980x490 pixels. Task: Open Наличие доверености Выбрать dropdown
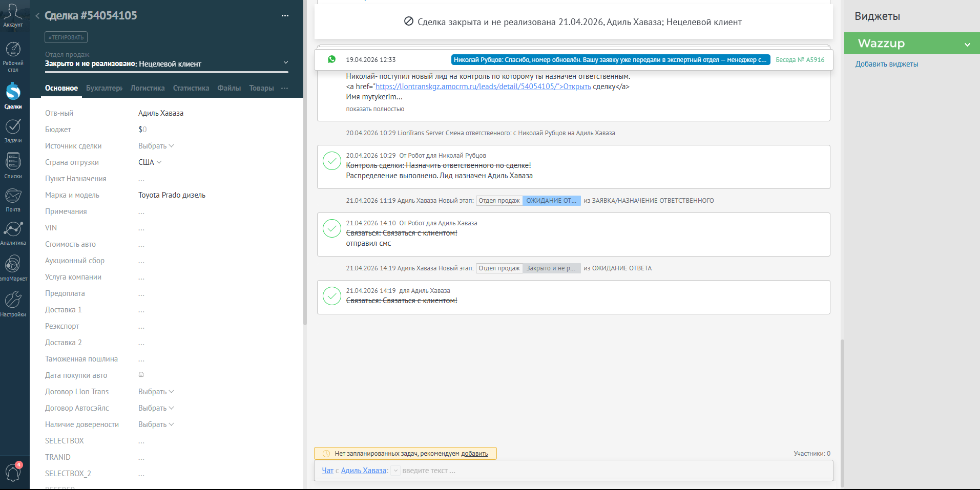point(156,424)
